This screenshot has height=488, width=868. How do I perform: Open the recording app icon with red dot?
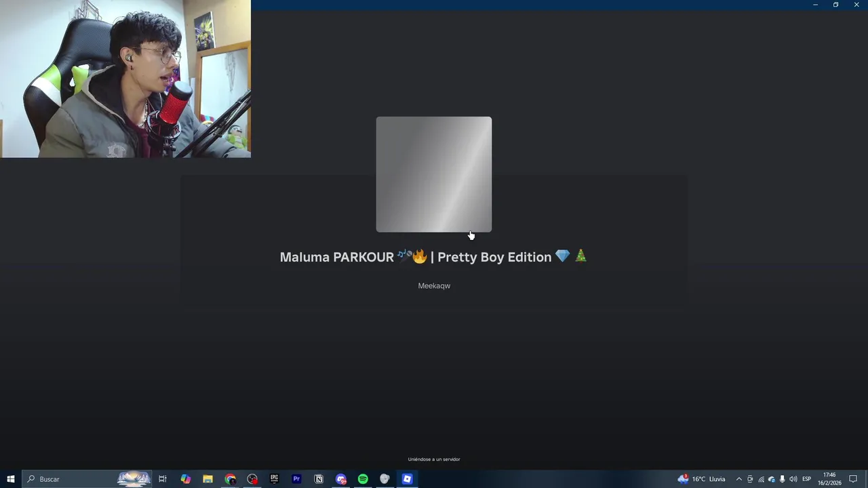pyautogui.click(x=252, y=479)
